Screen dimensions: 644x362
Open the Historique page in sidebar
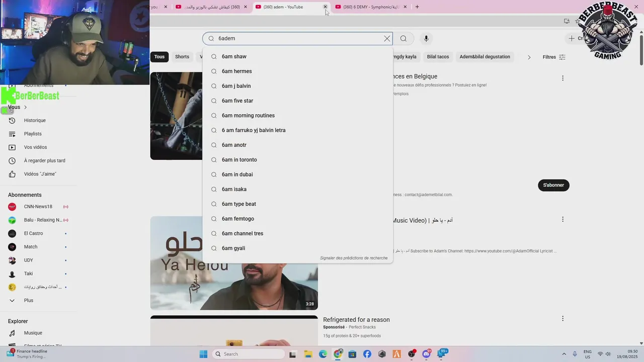coord(35,121)
